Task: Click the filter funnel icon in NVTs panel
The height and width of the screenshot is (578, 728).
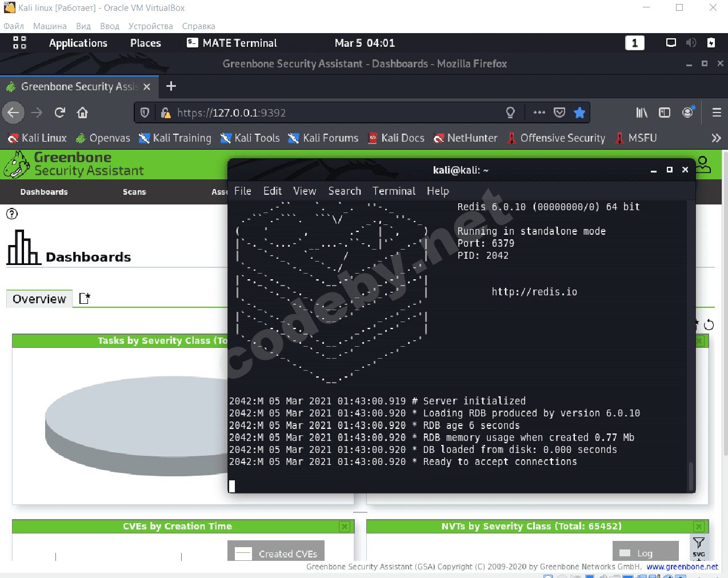Action: [x=699, y=543]
